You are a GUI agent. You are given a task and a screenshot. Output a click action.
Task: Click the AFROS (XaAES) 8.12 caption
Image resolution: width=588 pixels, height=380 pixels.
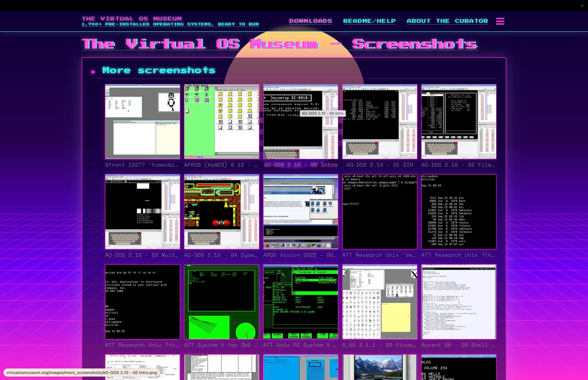[x=221, y=165]
